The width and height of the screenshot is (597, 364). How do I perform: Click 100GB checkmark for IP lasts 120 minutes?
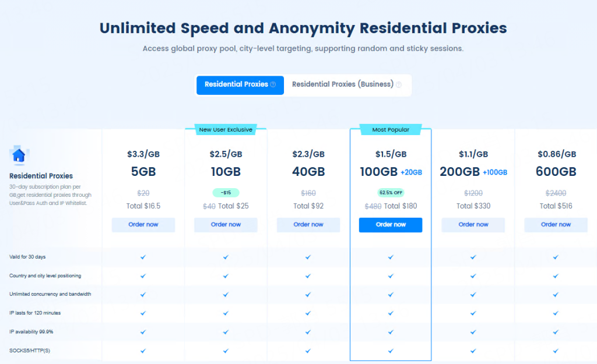click(391, 313)
